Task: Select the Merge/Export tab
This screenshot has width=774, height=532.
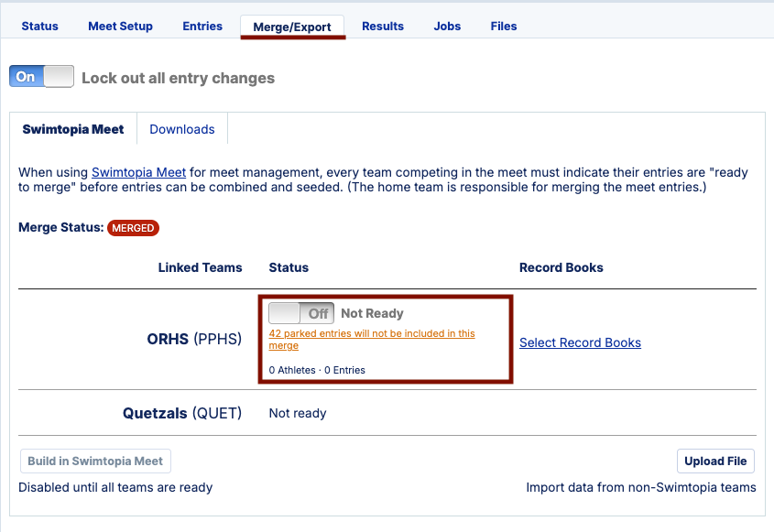Action: (292, 27)
